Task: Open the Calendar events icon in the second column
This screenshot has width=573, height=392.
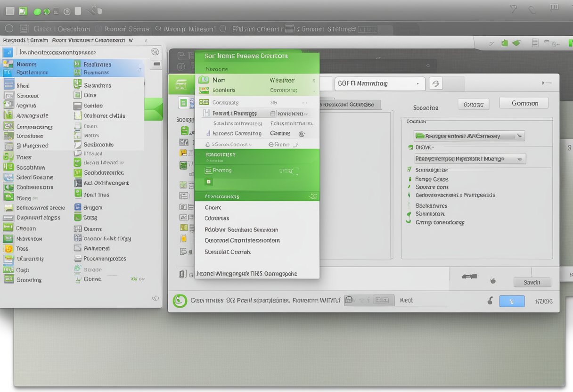Action: 78,115
